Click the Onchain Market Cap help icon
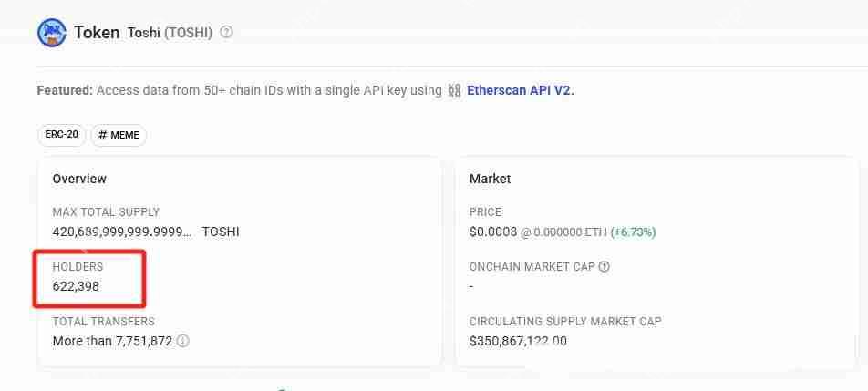 604,267
